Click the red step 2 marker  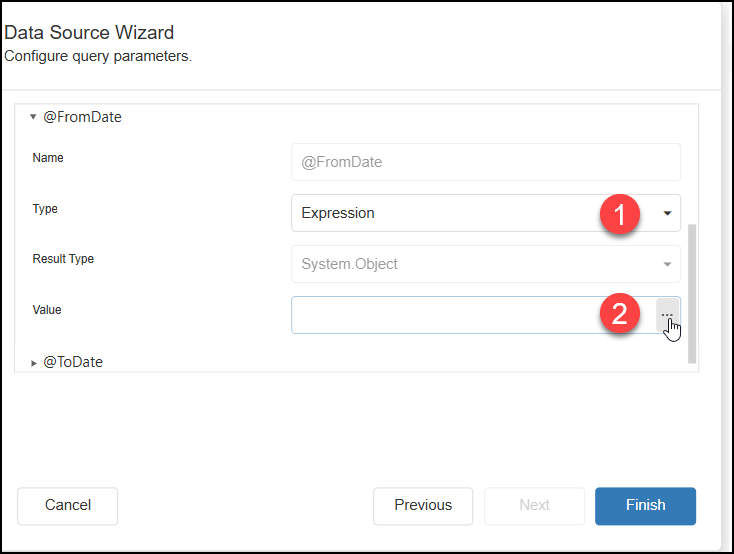click(619, 313)
